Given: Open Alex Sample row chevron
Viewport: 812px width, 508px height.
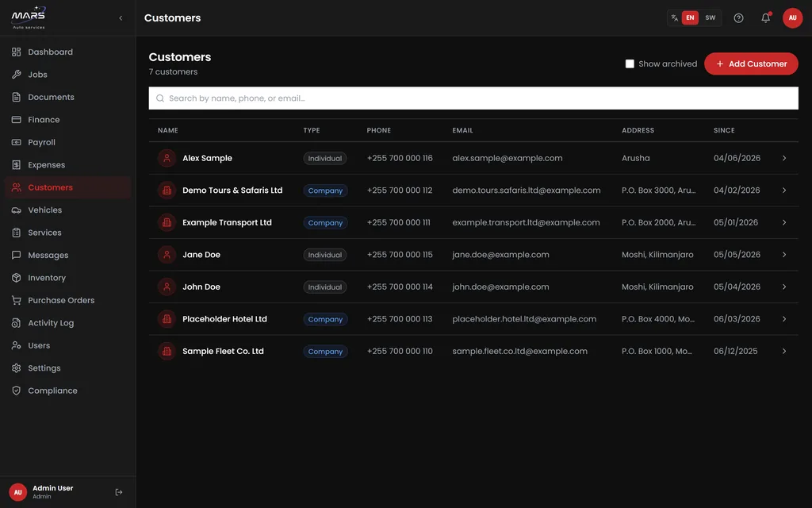Looking at the screenshot, I should pyautogui.click(x=784, y=158).
